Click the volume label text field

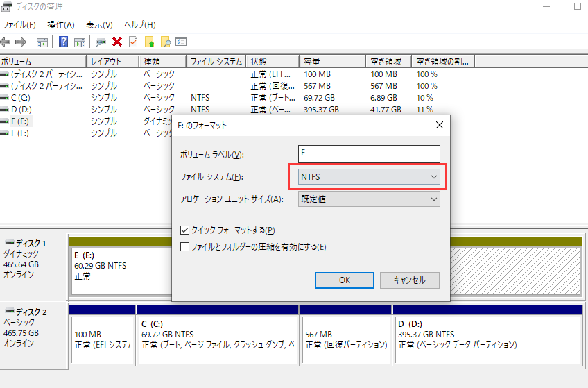click(x=369, y=153)
